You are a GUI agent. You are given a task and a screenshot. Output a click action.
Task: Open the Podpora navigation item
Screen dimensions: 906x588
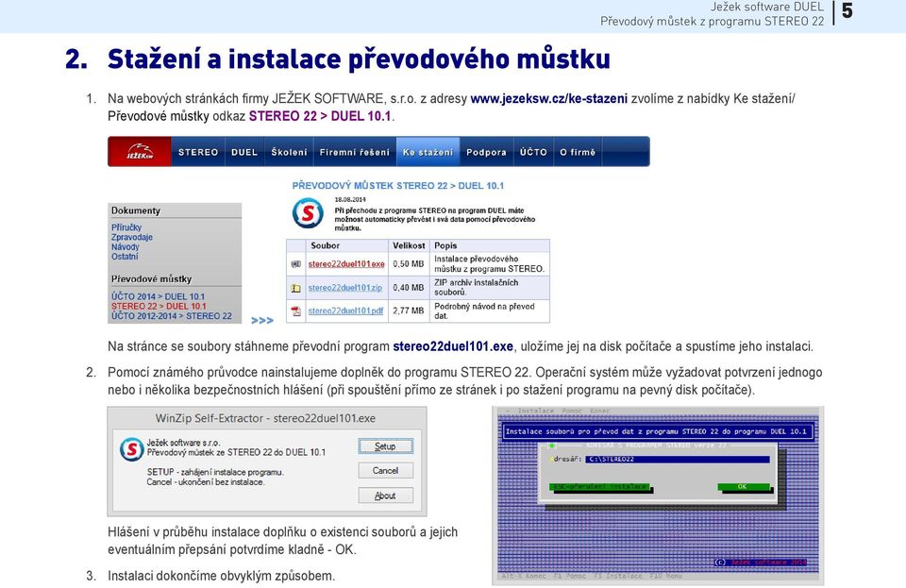point(486,153)
